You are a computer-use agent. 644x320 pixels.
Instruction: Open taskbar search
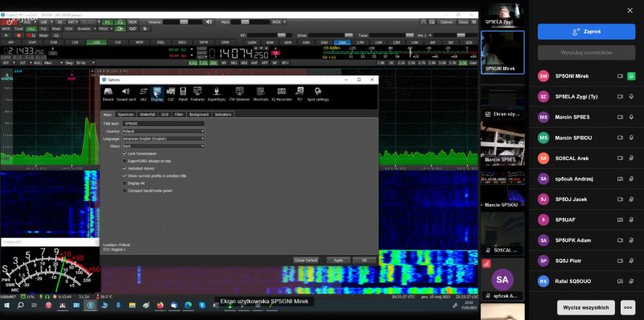pyautogui.click(x=21, y=306)
